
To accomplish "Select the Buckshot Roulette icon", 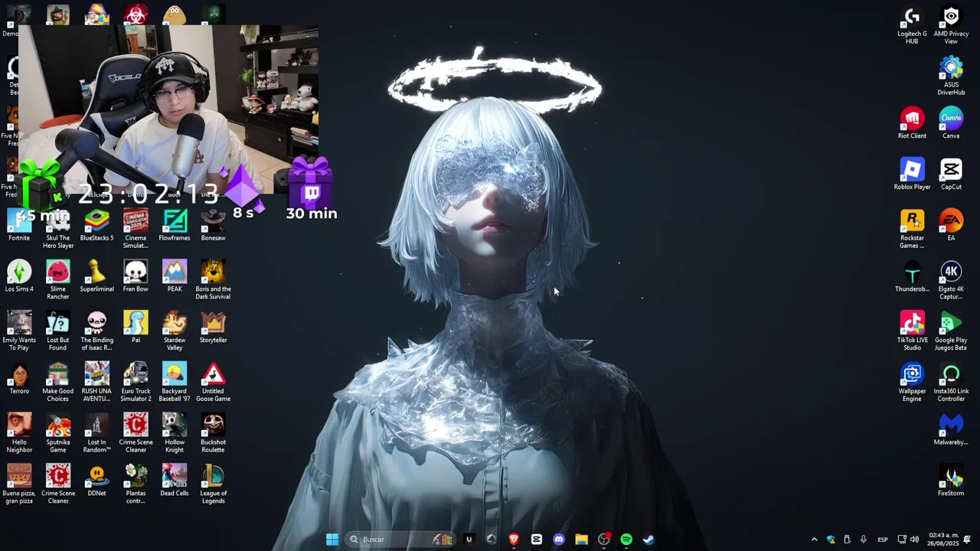I will (x=213, y=432).
